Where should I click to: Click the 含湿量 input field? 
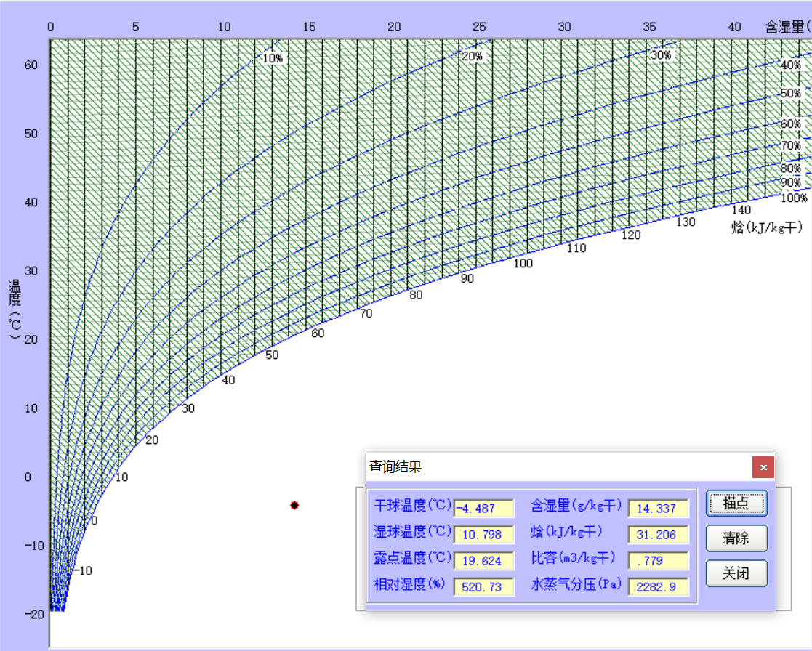tap(658, 509)
